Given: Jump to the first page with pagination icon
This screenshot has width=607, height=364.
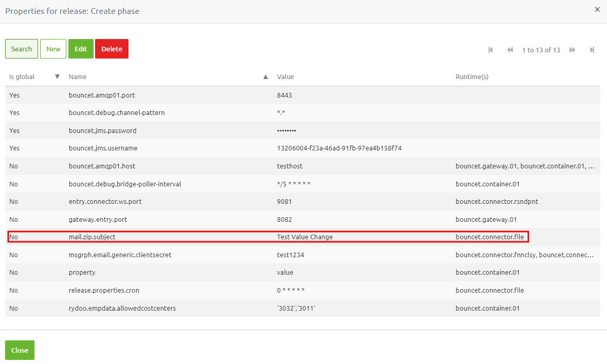Looking at the screenshot, I should coord(490,49).
